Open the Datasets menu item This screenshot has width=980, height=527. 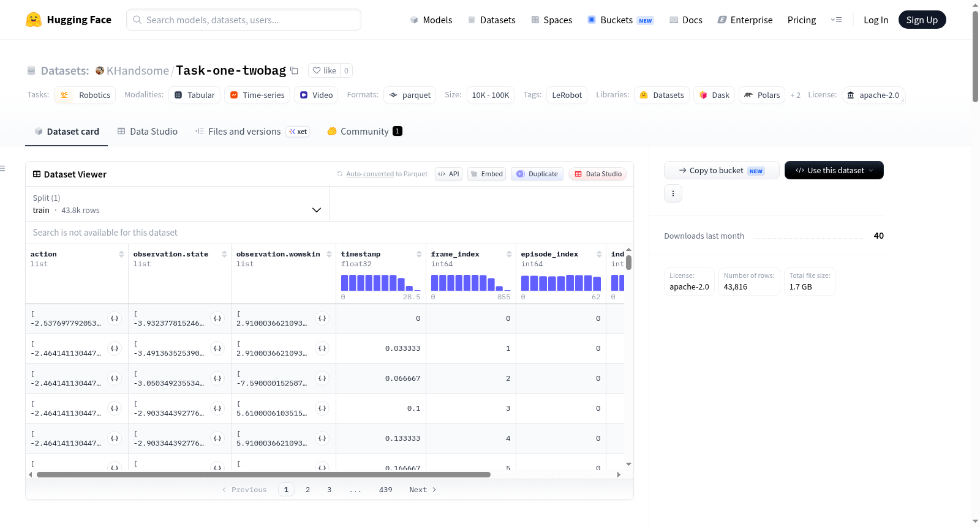492,20
